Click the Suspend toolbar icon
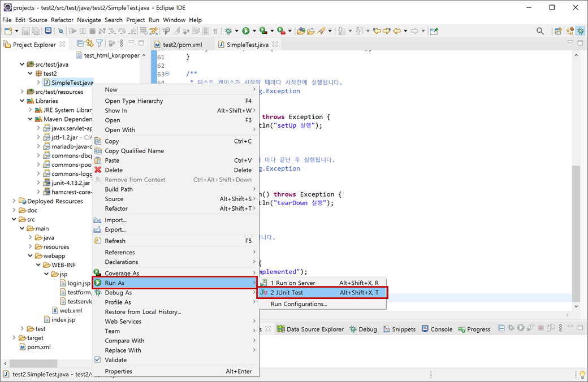Image resolution: width=588 pixels, height=382 pixels. (x=83, y=31)
